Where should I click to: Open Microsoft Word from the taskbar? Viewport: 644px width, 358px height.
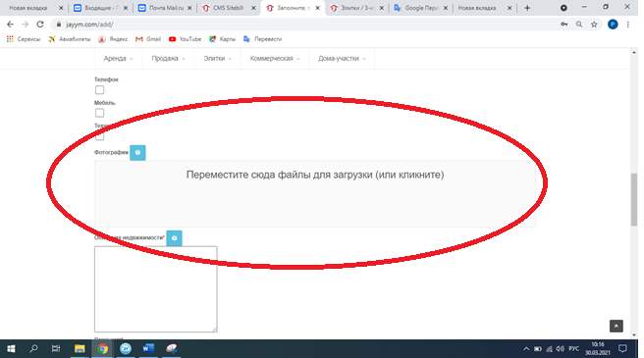[148, 349]
